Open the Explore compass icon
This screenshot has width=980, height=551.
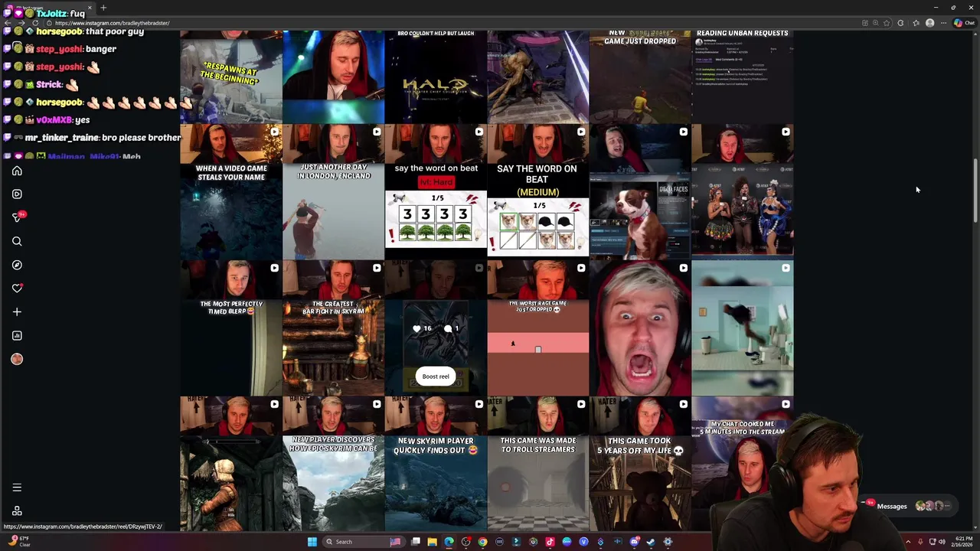(x=17, y=265)
